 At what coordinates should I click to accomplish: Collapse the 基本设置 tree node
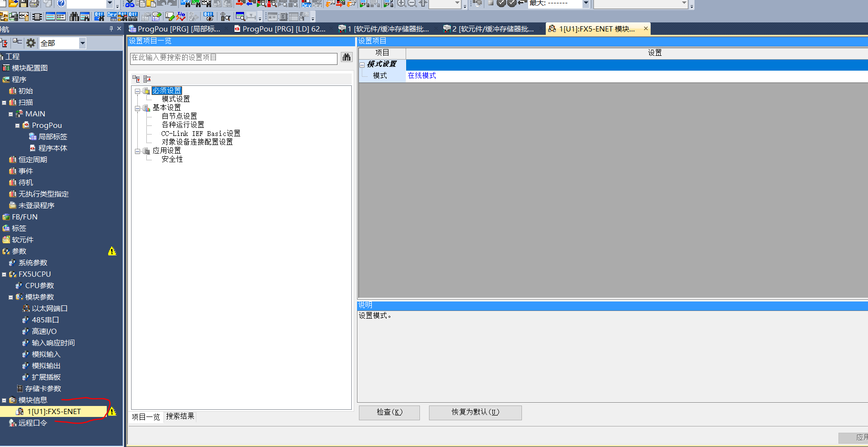138,108
